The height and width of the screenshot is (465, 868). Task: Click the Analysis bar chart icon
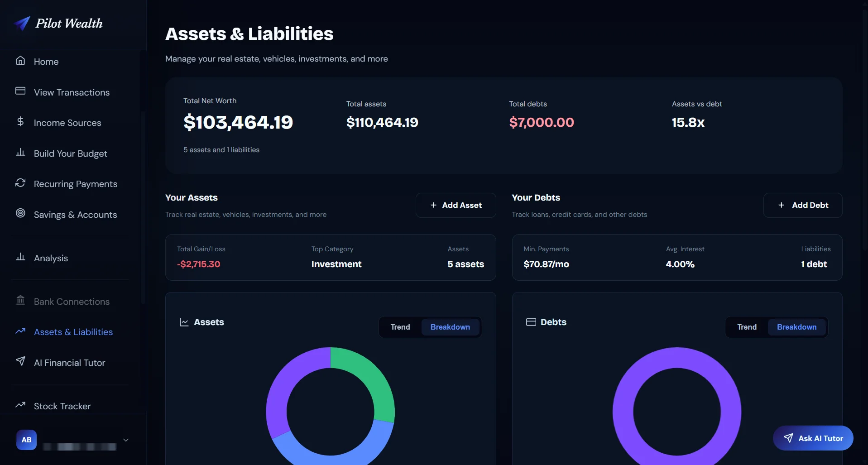(x=20, y=257)
